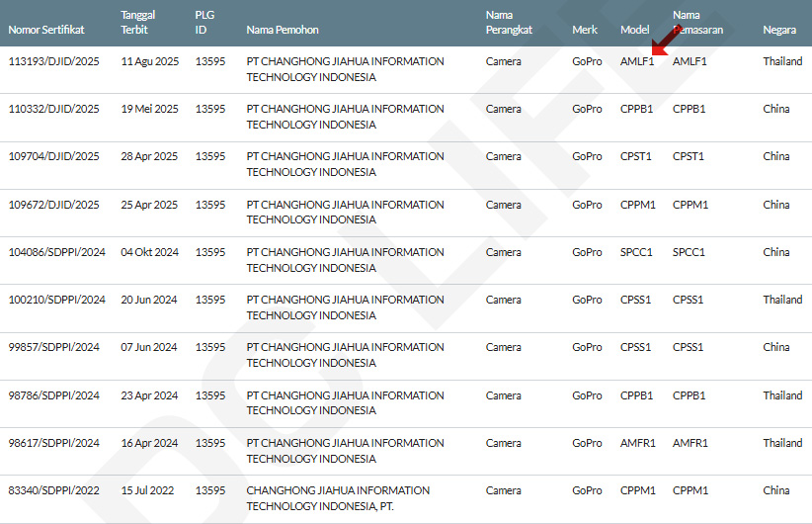Click Camera in the 104086/SDPPI/2024 row
The height and width of the screenshot is (524, 812).
point(504,252)
